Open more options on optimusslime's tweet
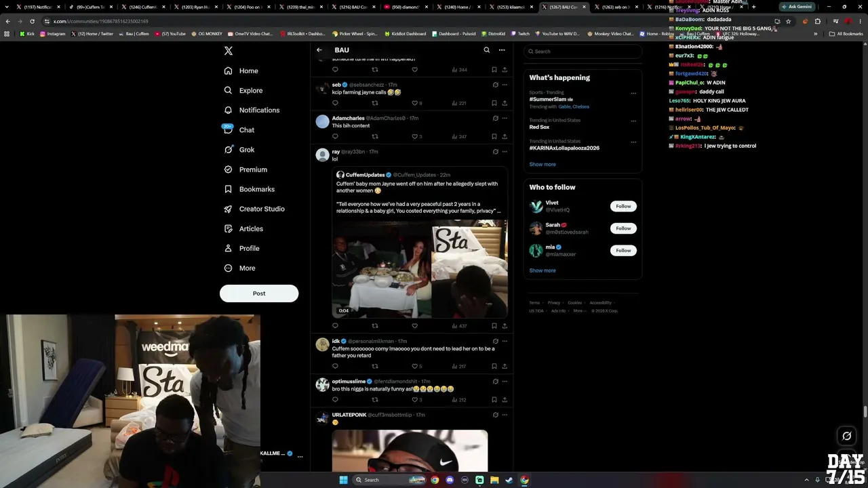 (505, 381)
